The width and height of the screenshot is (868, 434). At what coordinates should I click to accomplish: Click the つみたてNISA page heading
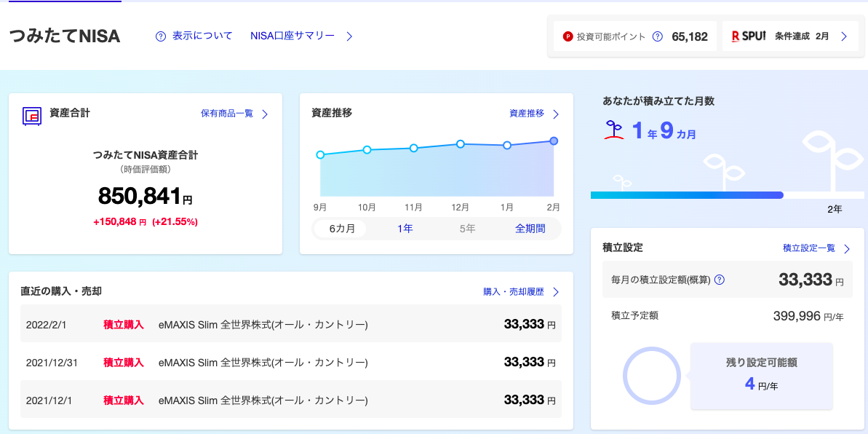click(x=65, y=36)
